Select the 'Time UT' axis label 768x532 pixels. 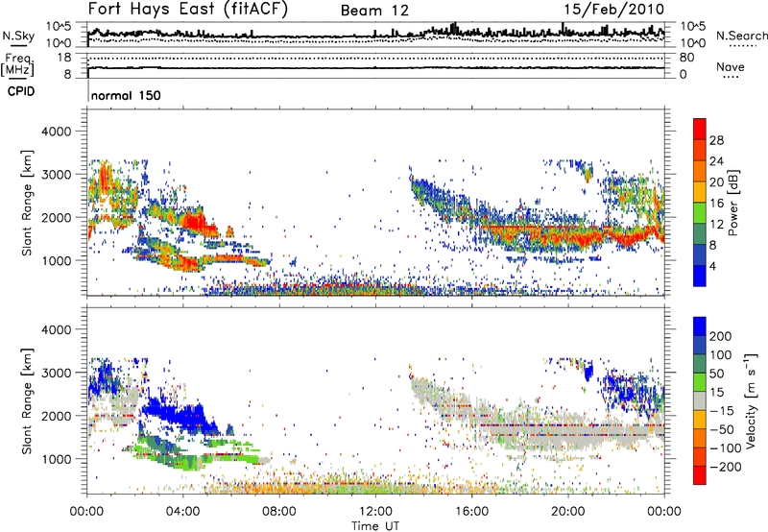click(x=375, y=526)
